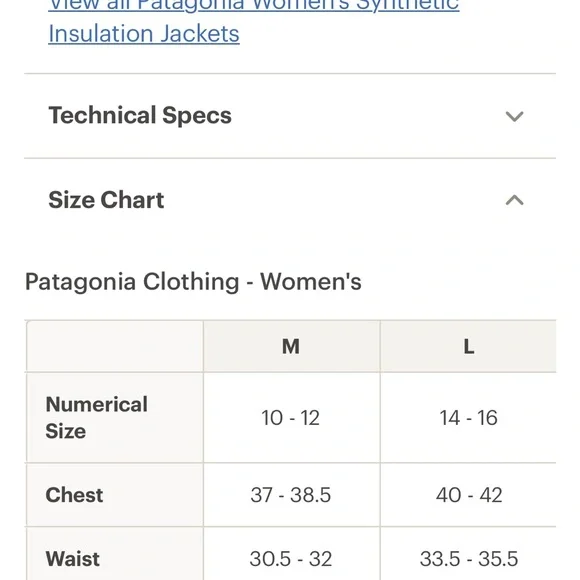The height and width of the screenshot is (580, 580).
Task: Expand the Technical Specs chevron
Action: click(x=515, y=116)
